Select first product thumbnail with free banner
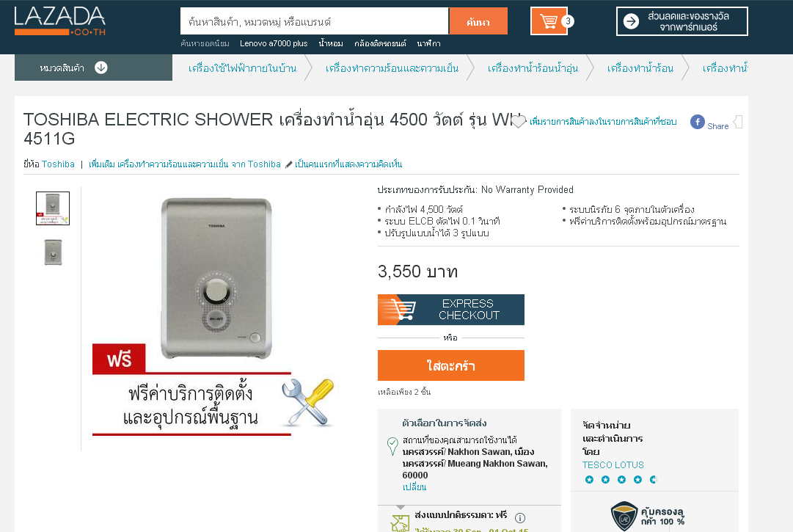The image size is (793, 532). coord(53,208)
